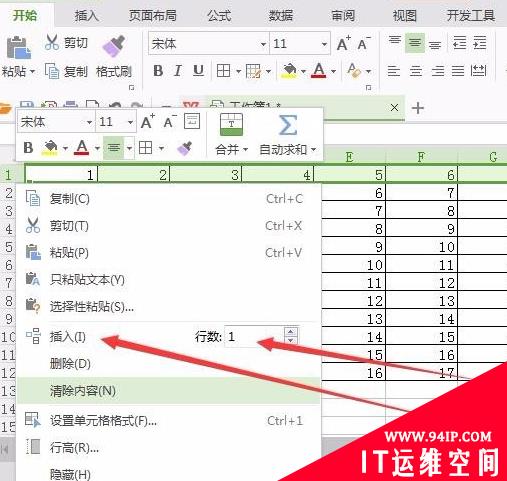The image size is (507, 481).
Task: Click the Merge cells icon in mini toolbar
Action: pos(231,124)
